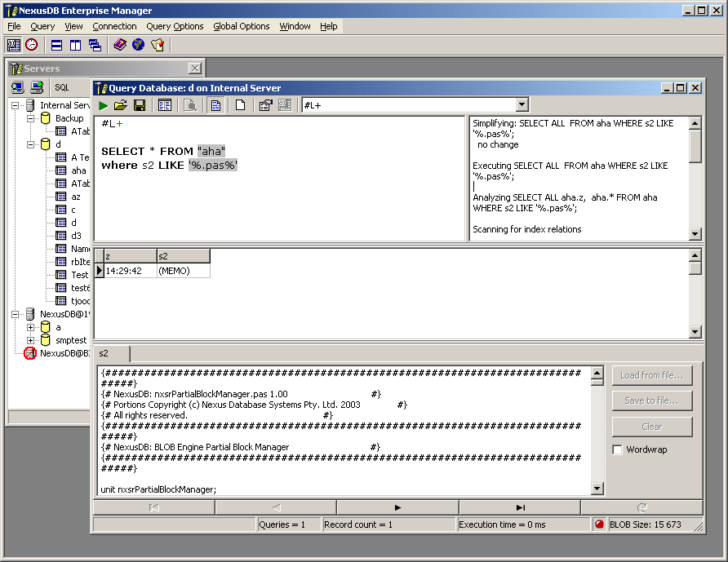
Task: Enable the Wordwrap checkbox
Action: 618,449
